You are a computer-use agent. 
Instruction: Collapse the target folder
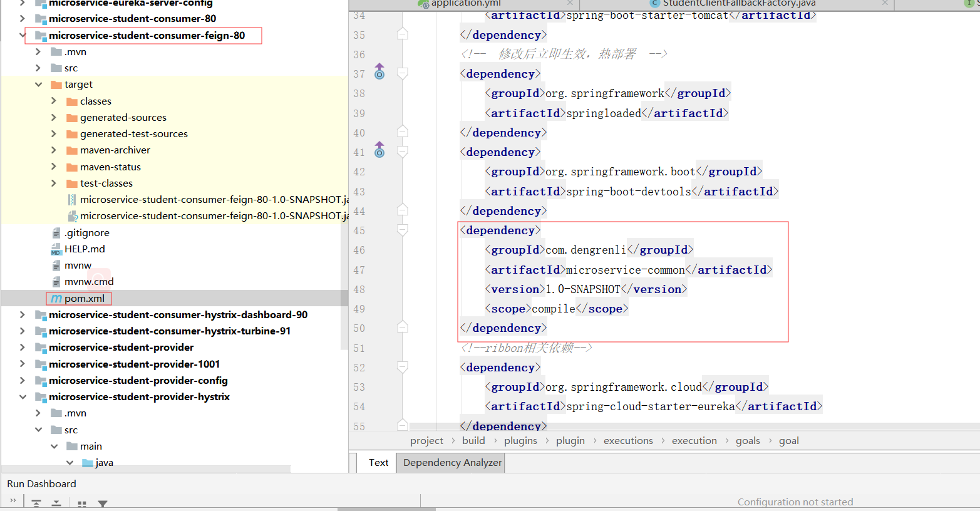pyautogui.click(x=38, y=85)
